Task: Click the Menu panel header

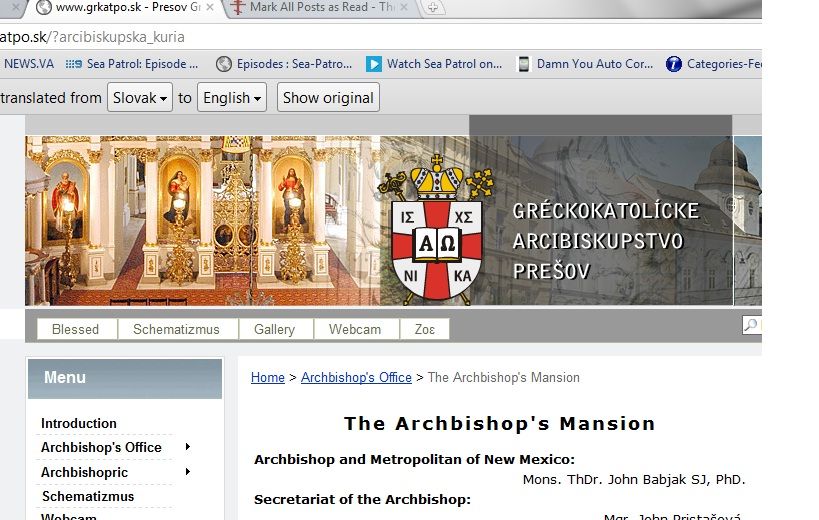Action: click(x=125, y=379)
